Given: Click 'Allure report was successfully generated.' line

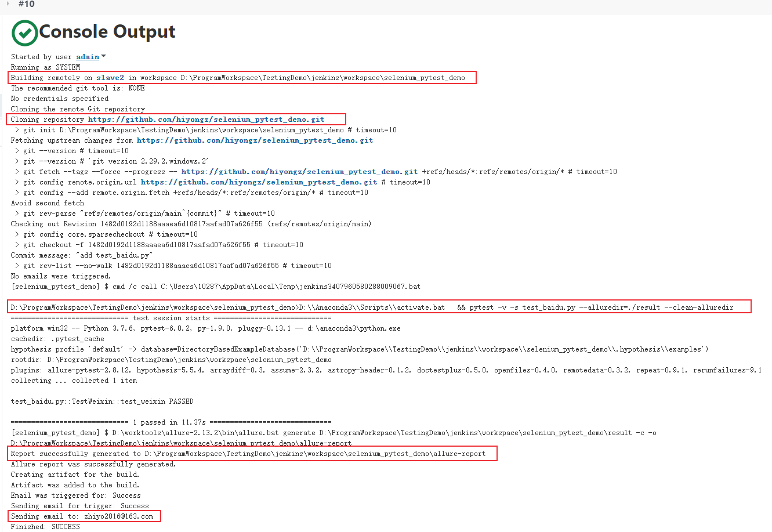Looking at the screenshot, I should pyautogui.click(x=93, y=464).
